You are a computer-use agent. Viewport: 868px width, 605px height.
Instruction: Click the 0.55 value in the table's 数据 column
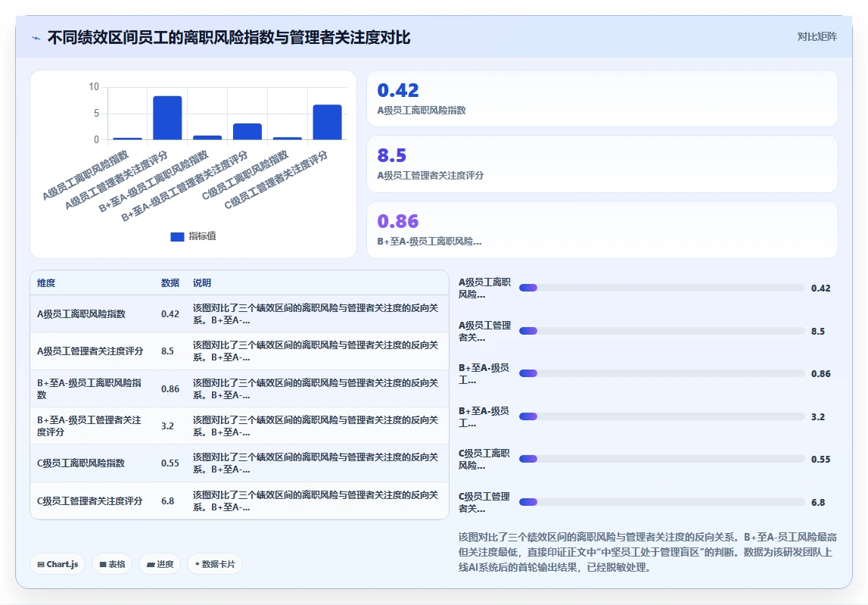170,463
